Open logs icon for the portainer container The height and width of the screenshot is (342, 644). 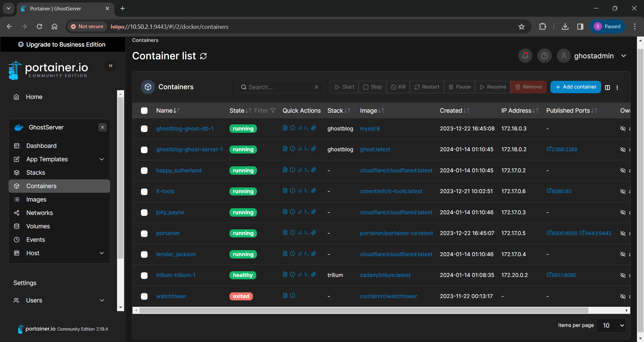pos(285,232)
